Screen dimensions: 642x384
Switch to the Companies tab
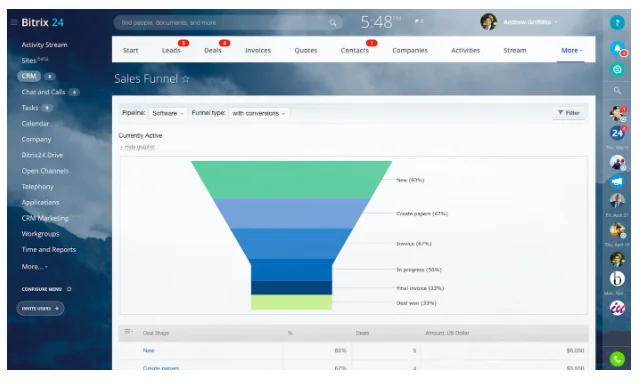(410, 50)
